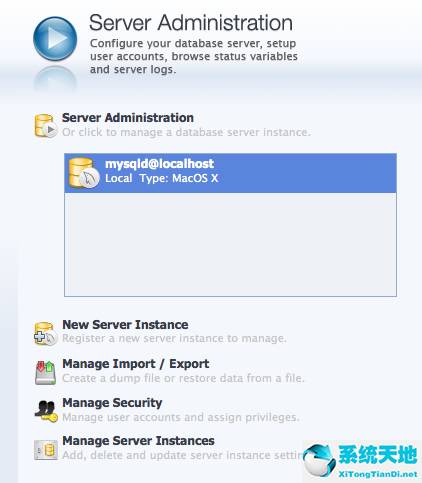The height and width of the screenshot is (483, 422).
Task: Click 'Configure your database server' description text
Action: [194, 56]
